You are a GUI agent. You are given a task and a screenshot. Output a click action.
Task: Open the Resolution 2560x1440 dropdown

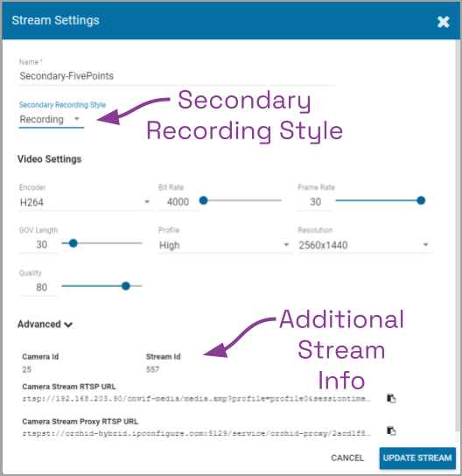click(x=365, y=245)
